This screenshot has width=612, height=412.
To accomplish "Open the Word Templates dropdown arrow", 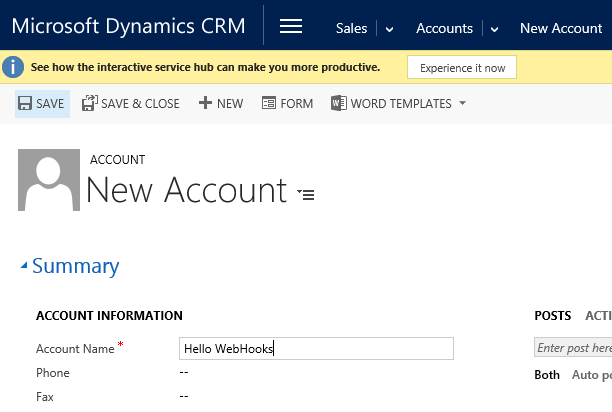I will 462,103.
